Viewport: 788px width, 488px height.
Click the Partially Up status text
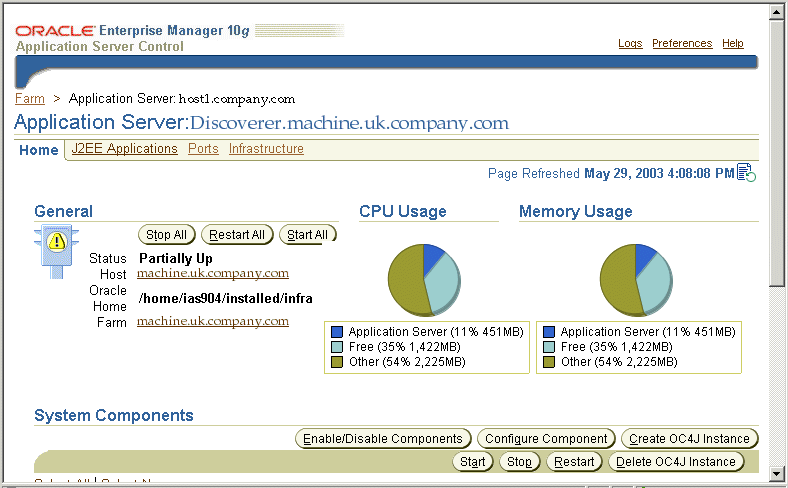(176, 258)
